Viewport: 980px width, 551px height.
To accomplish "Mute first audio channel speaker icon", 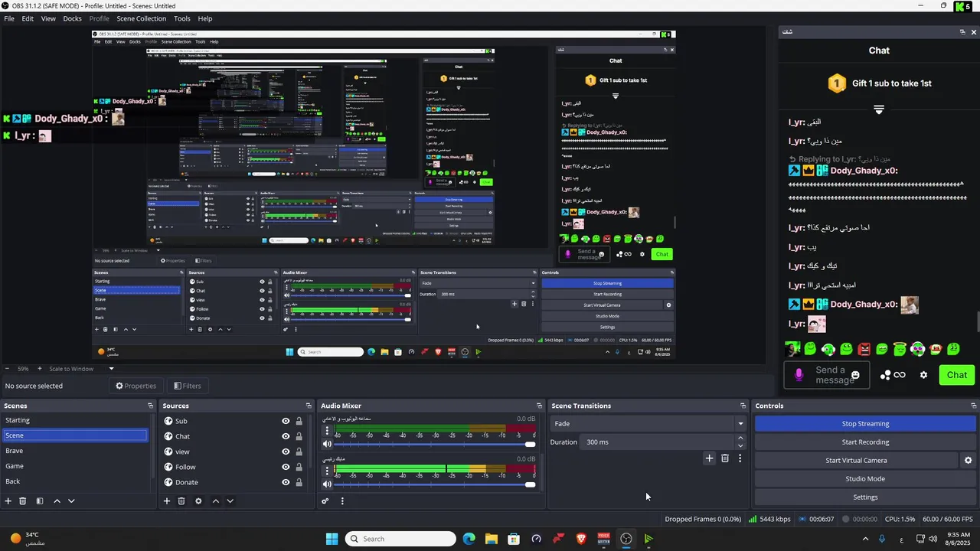I will tap(327, 444).
